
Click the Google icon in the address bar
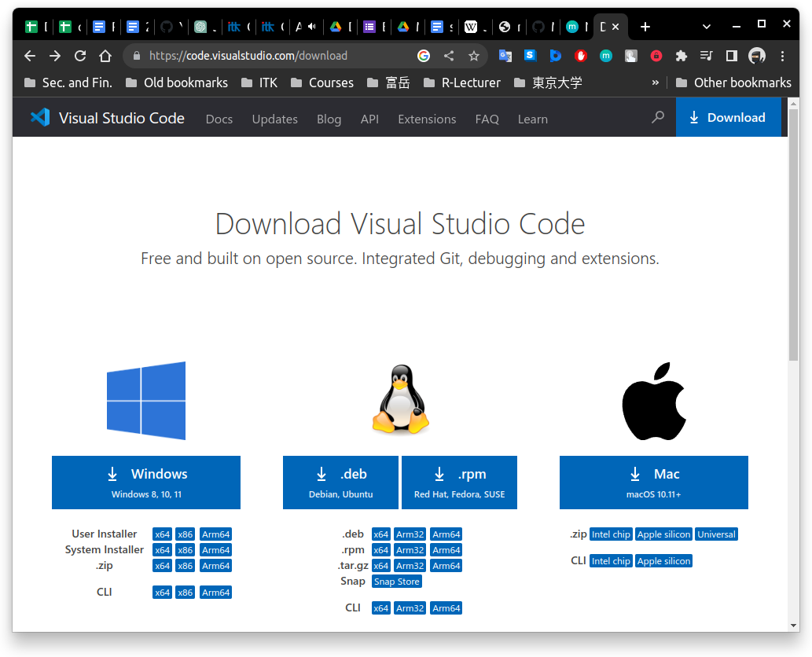pos(424,56)
